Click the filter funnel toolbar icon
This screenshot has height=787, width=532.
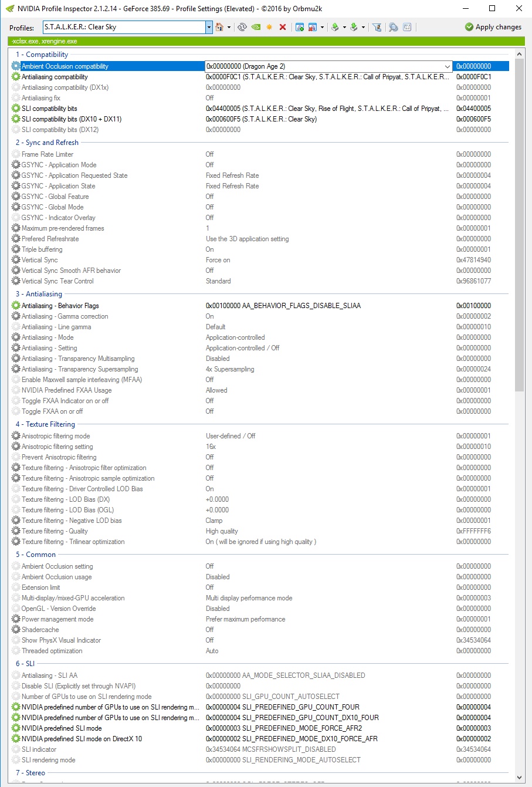pyautogui.click(x=377, y=27)
